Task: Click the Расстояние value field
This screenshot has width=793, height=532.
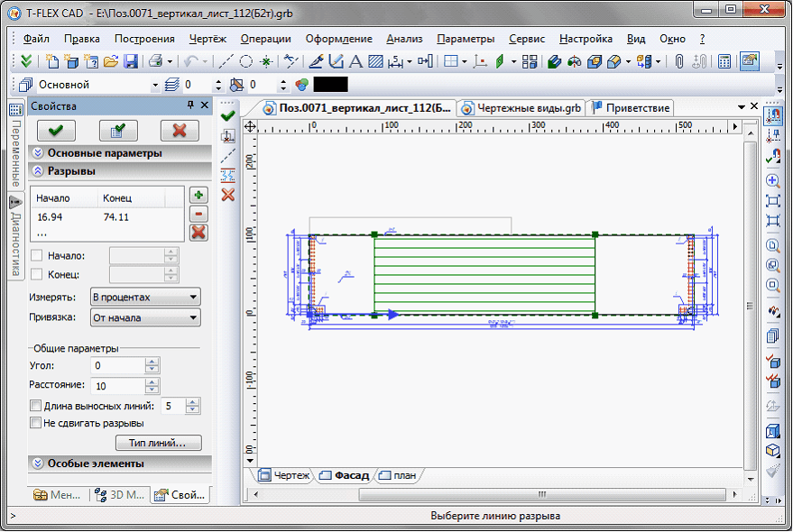Action: [x=118, y=386]
